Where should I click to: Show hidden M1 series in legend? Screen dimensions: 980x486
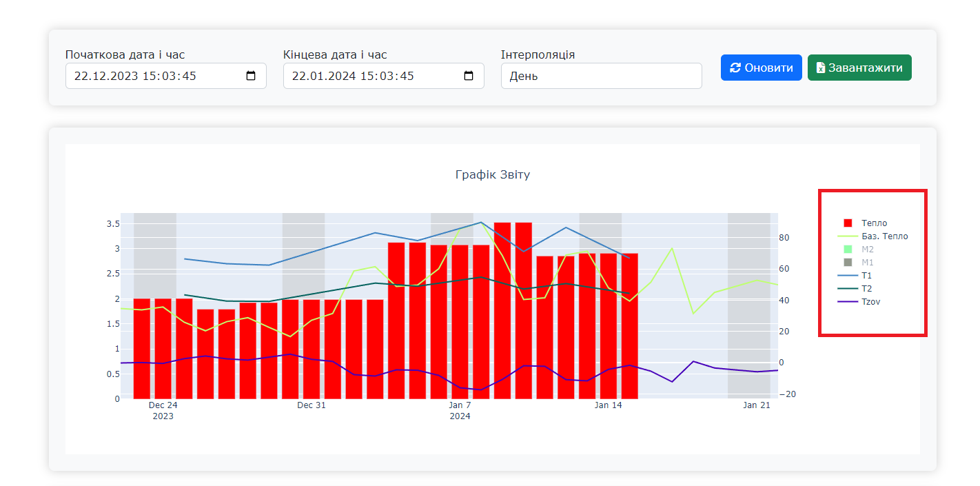coord(867,263)
